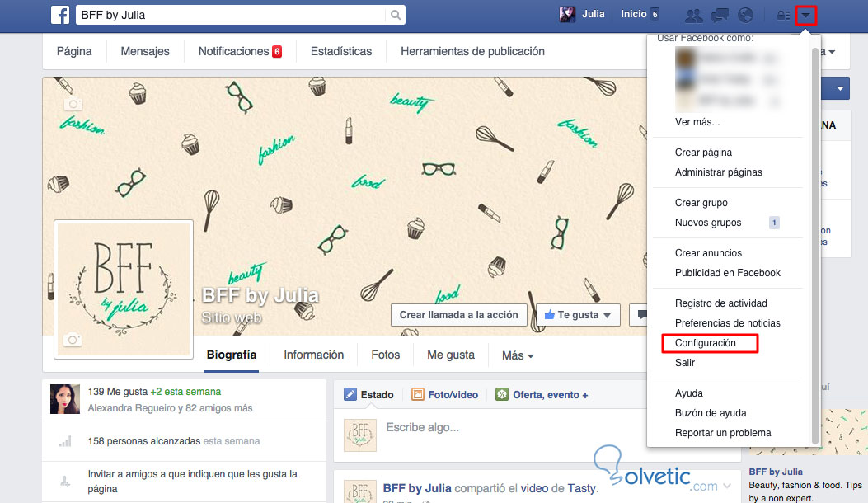Switch to the Estadísticas tab
The height and width of the screenshot is (503, 868).
click(x=341, y=50)
